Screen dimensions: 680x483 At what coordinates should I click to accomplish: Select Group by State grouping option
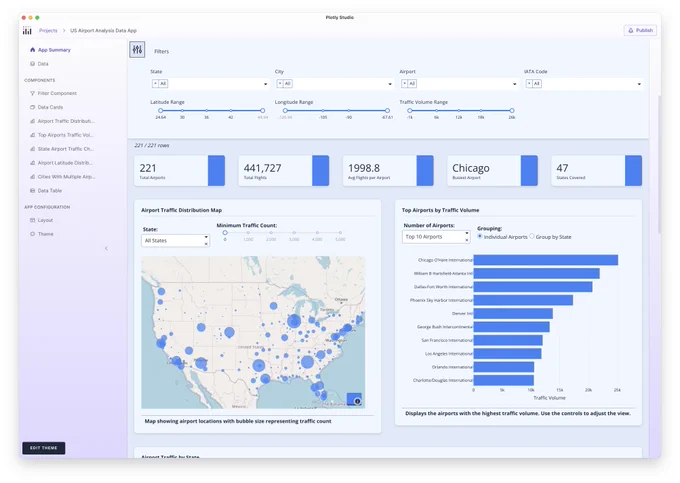coord(532,236)
